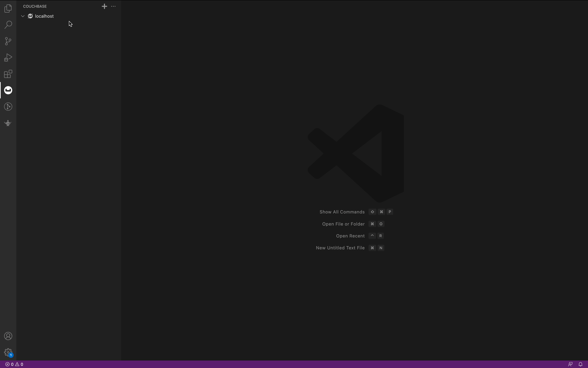The width and height of the screenshot is (588, 368).
Task: Open the Extensions view
Action: 8,74
